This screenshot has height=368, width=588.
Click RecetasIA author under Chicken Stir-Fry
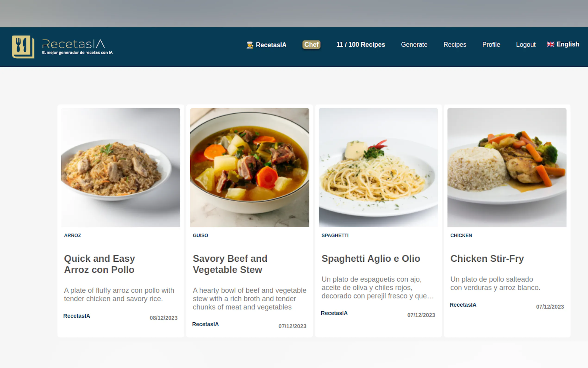463,305
